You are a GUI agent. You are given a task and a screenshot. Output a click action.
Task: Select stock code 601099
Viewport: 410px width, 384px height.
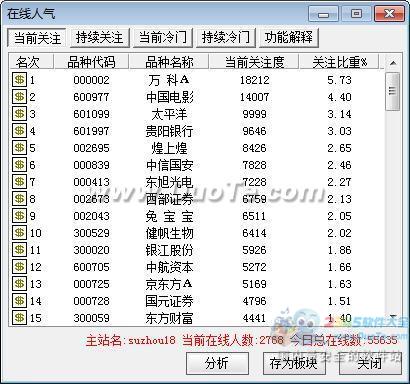tap(91, 114)
